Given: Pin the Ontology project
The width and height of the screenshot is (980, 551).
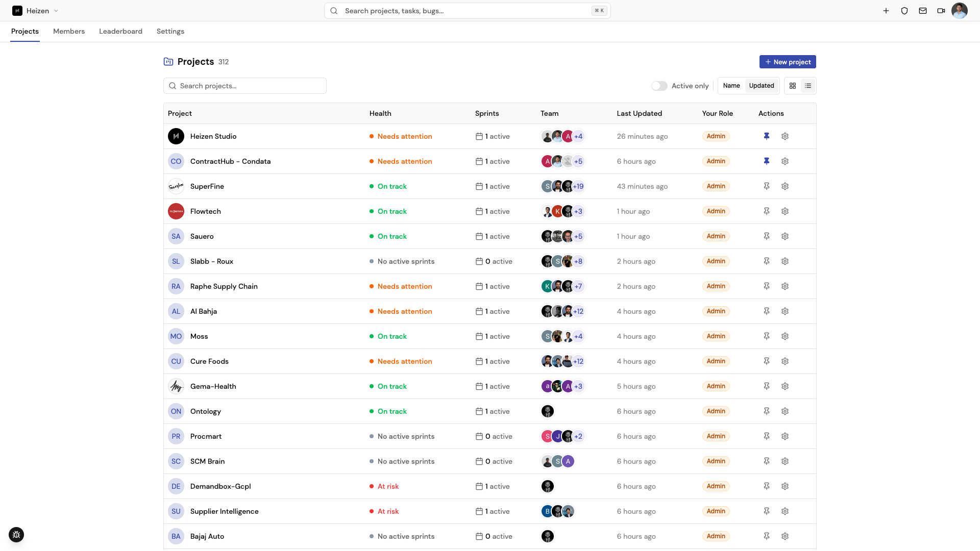Looking at the screenshot, I should pos(767,411).
